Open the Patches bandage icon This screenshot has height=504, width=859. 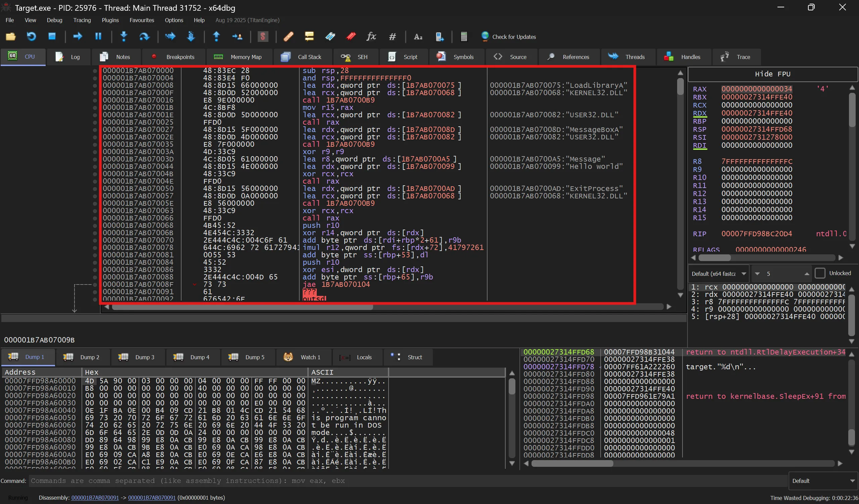pyautogui.click(x=288, y=37)
